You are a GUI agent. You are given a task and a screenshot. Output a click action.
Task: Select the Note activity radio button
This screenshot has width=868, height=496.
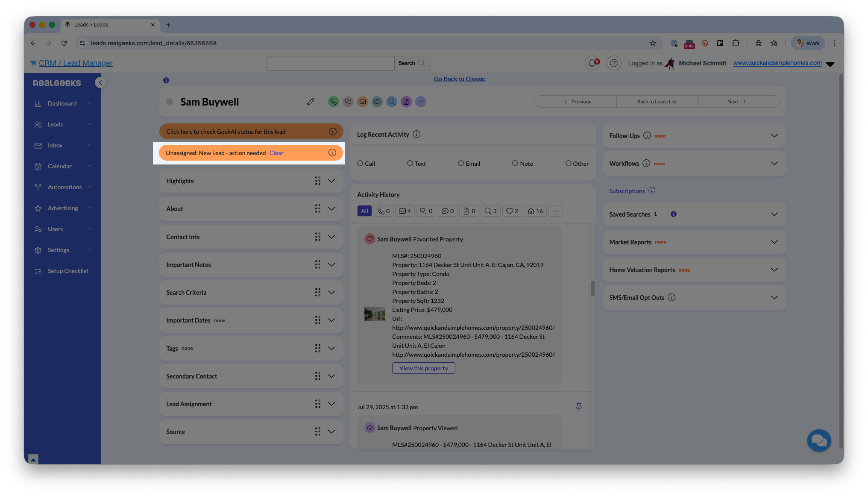tap(515, 163)
